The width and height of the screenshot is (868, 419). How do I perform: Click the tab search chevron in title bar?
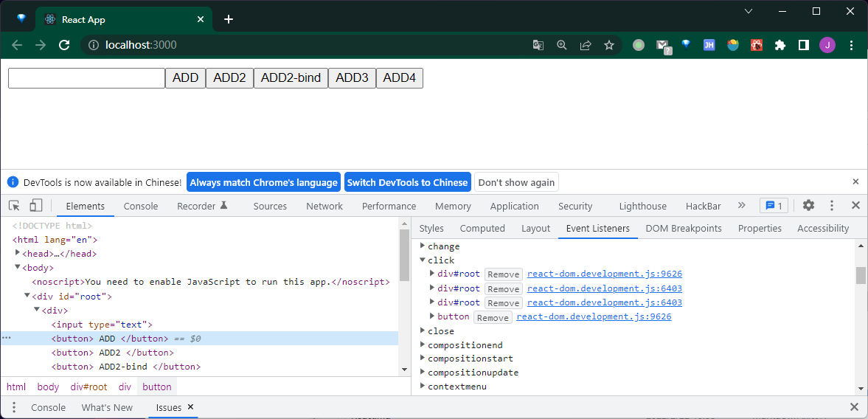click(749, 11)
